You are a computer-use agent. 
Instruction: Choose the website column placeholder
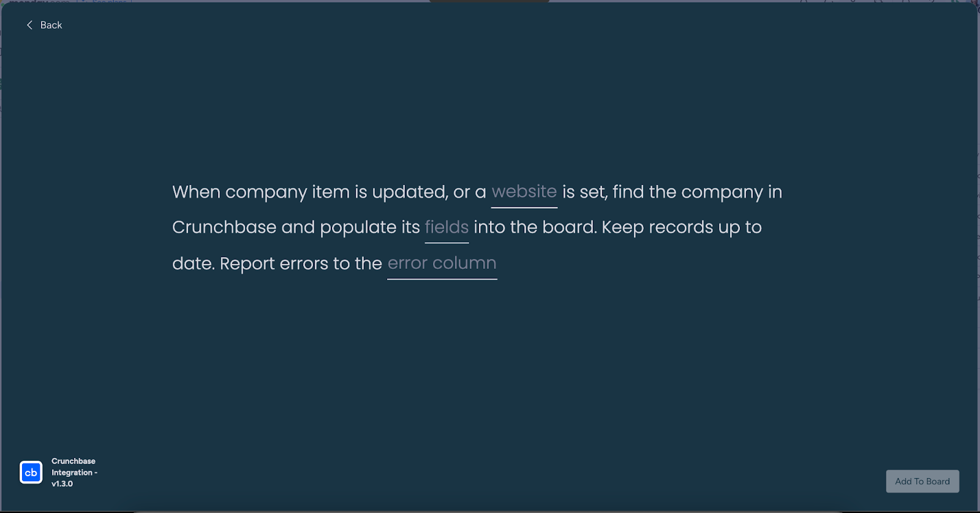pyautogui.click(x=524, y=192)
